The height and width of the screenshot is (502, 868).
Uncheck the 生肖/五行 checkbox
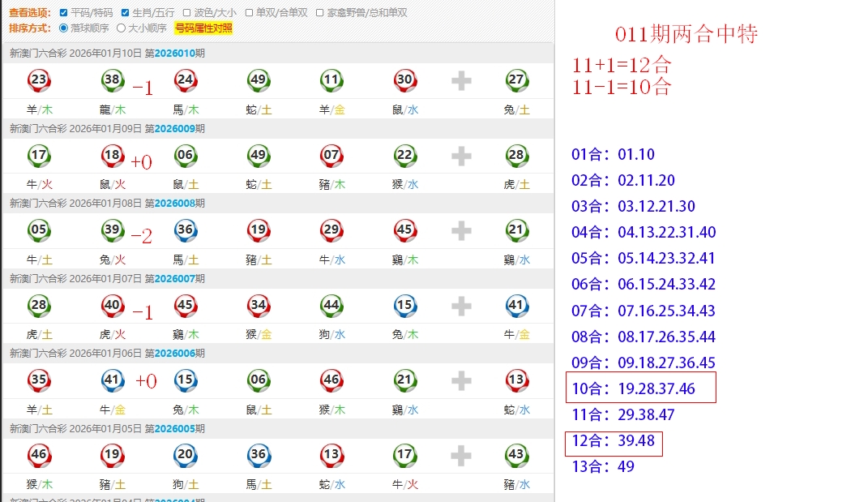click(125, 13)
